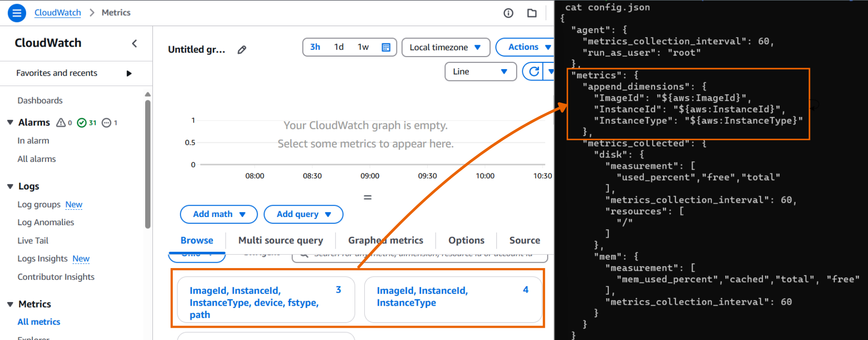Open All alarms sidebar item
The height and width of the screenshot is (340, 868).
click(37, 159)
